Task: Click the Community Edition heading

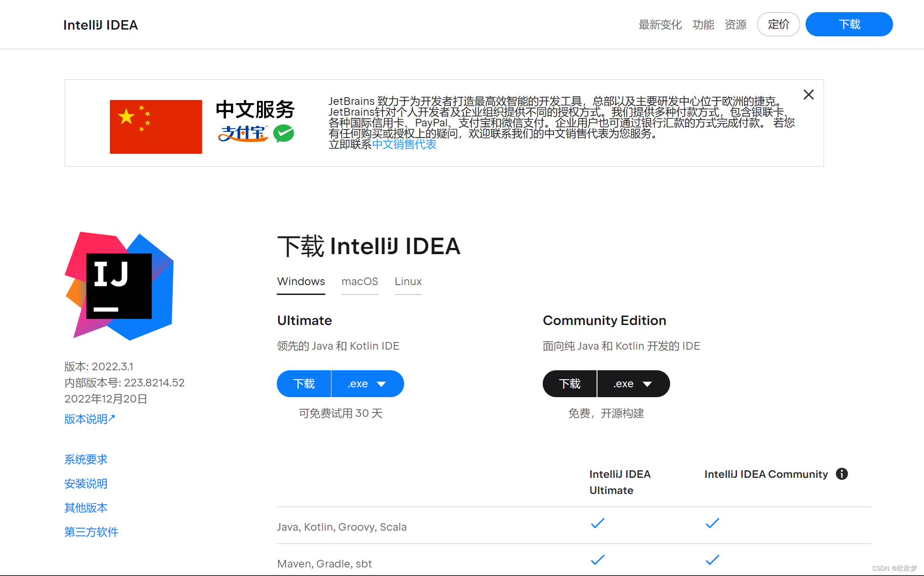Action: pos(604,320)
